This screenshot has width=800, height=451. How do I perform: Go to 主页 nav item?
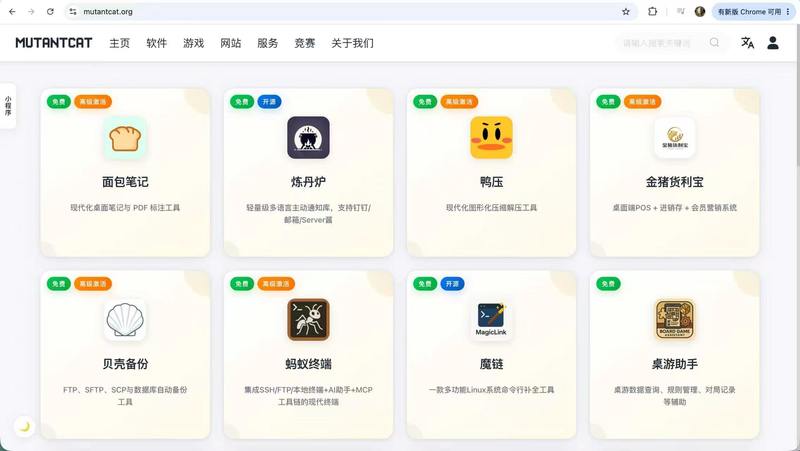point(119,43)
